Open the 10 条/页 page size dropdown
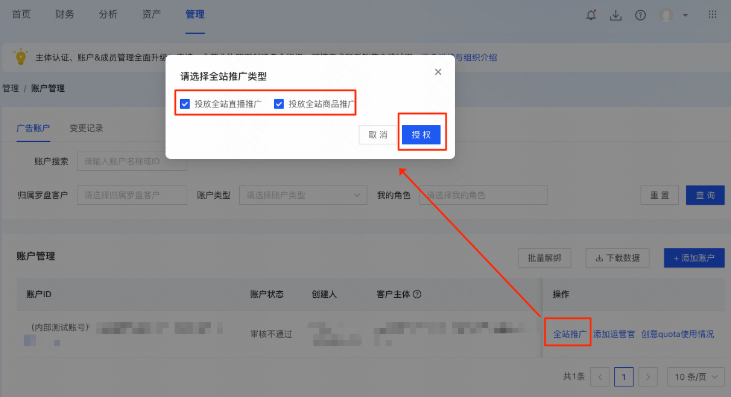Screen dimensions: 731x397 pos(696,376)
